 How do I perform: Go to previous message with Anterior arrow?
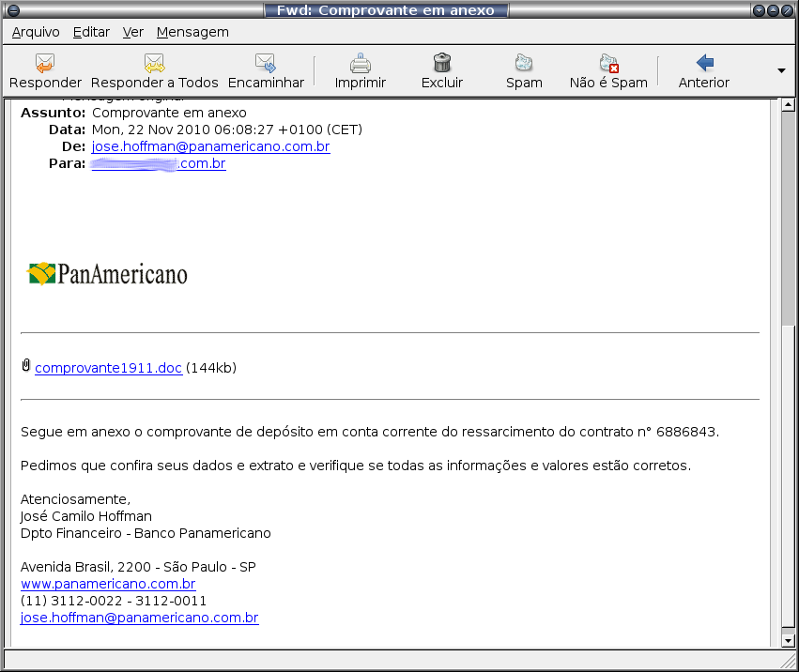[705, 63]
